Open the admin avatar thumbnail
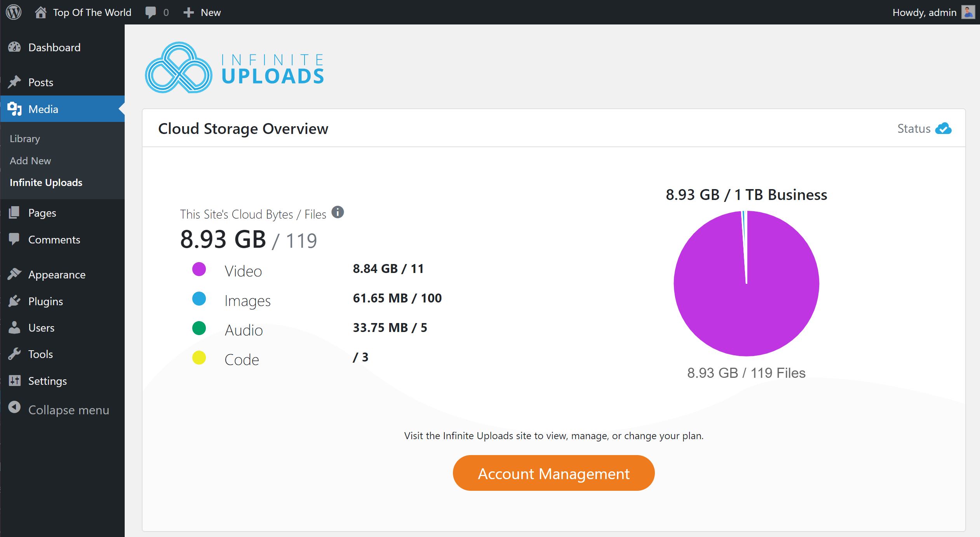The image size is (980, 537). point(968,12)
